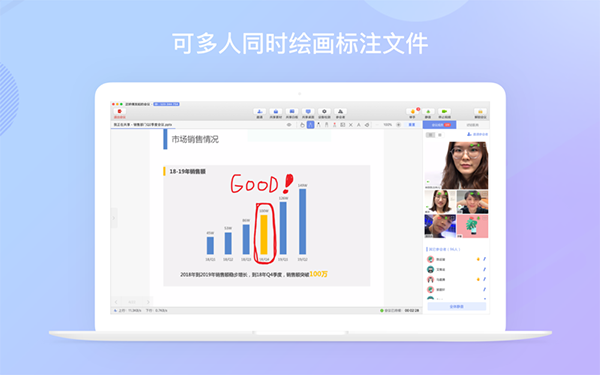
Task: Select the second participant row in list
Action: point(456,269)
